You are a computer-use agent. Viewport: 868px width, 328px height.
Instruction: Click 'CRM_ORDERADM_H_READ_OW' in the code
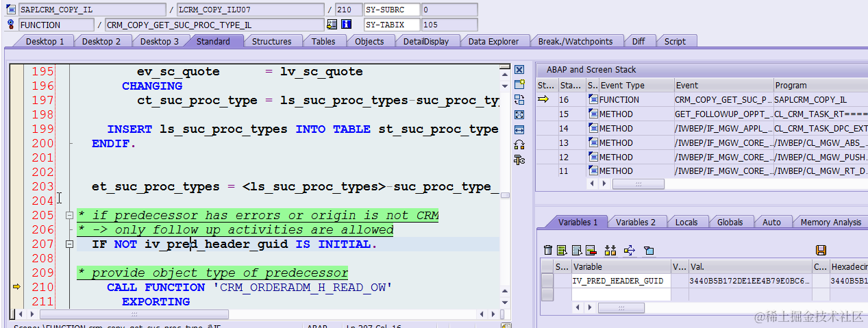(x=302, y=288)
